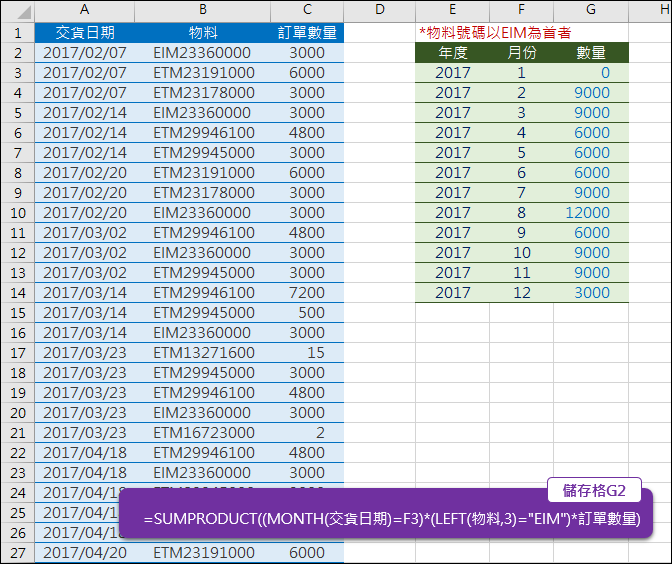The image size is (672, 564).
Task: Select month cell F12 with 10
Action: coord(522,253)
